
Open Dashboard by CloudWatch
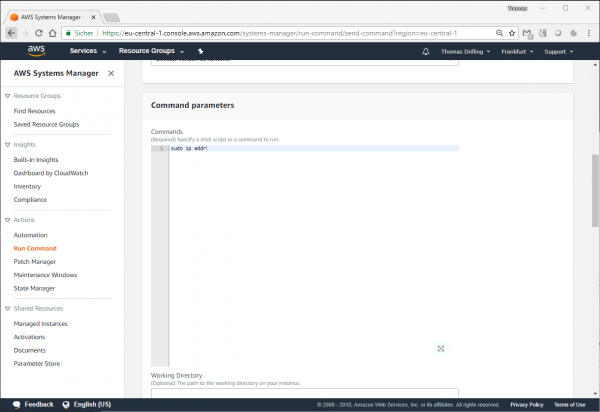[x=51, y=173]
